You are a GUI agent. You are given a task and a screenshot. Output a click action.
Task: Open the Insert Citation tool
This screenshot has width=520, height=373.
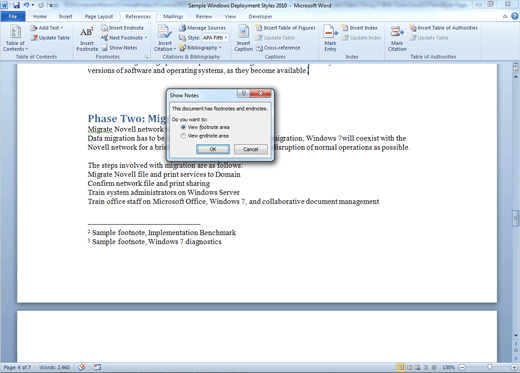(x=165, y=39)
